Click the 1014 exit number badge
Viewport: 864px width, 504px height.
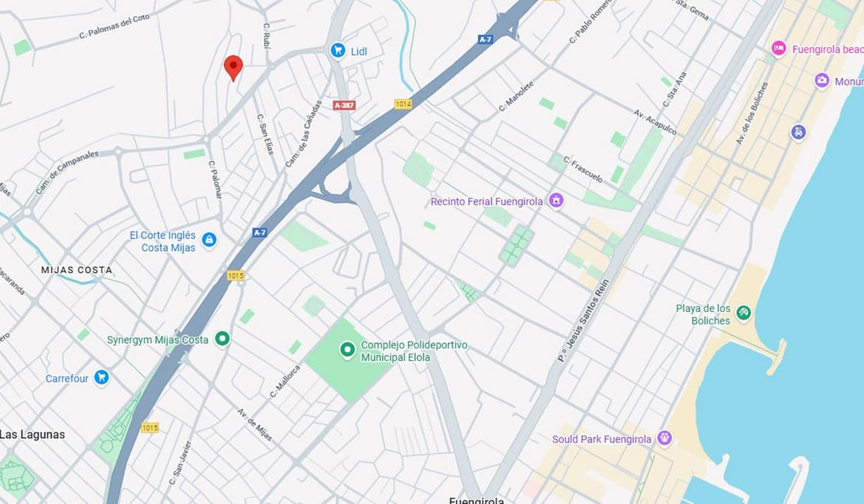tap(403, 103)
